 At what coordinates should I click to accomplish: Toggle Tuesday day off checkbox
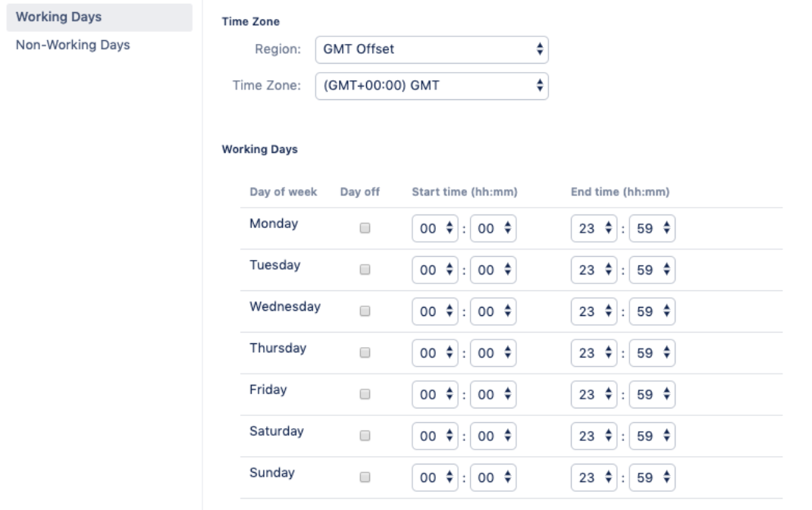[365, 270]
